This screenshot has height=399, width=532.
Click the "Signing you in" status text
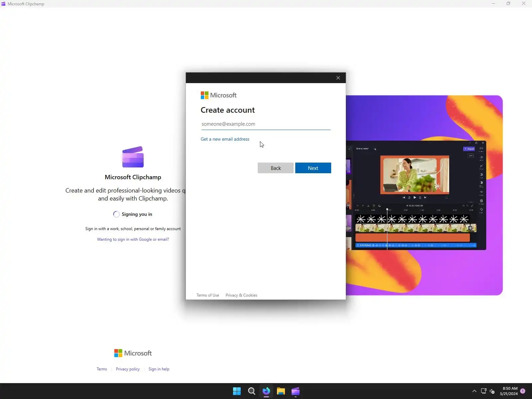[x=137, y=214]
